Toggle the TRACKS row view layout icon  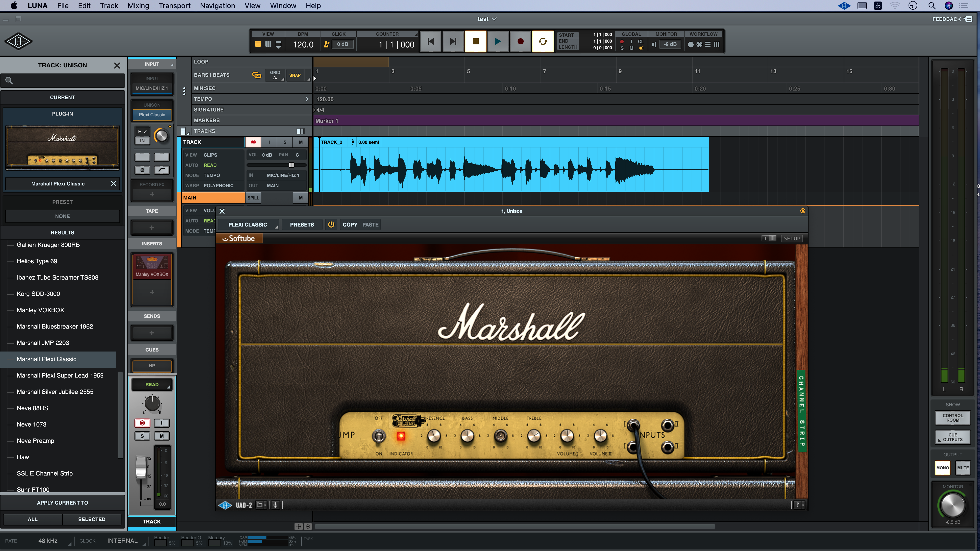click(301, 131)
